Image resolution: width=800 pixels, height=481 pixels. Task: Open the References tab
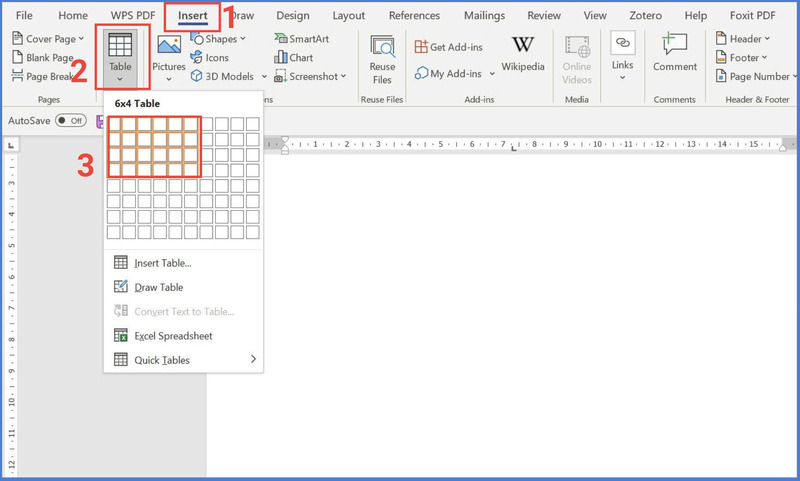414,16
